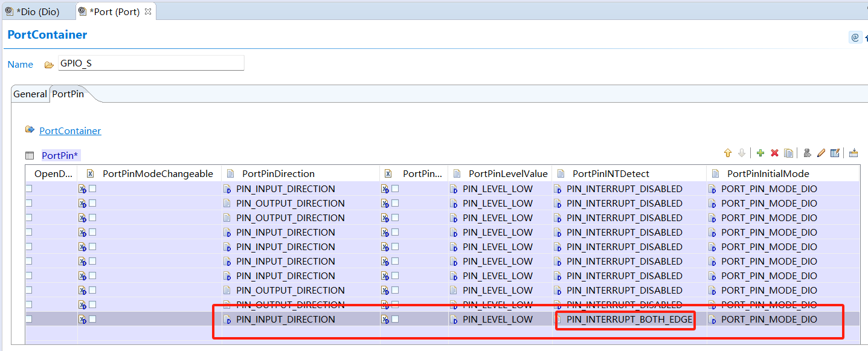Click the pencil edit icon in table toolbar
The height and width of the screenshot is (351, 868).
[821, 153]
